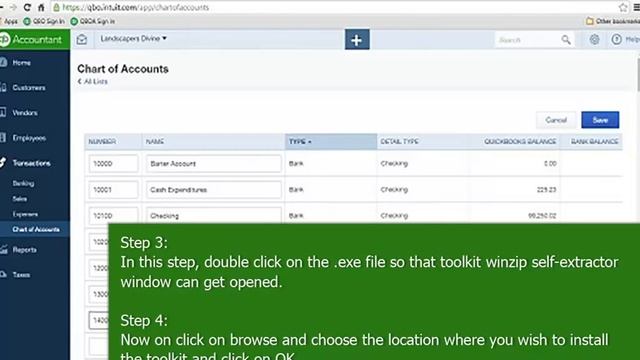This screenshot has width=640, height=360.
Task: Click the Customers sidebar icon
Action: 3,87
